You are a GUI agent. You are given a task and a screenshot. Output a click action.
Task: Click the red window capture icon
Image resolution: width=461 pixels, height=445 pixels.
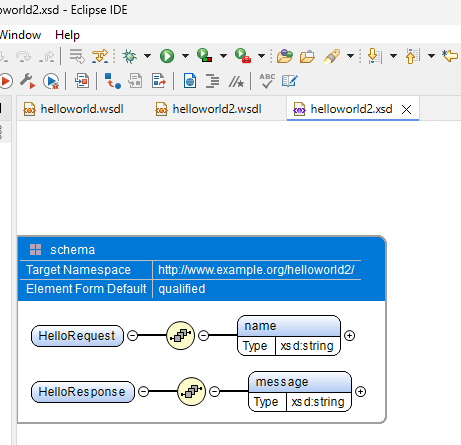click(x=82, y=81)
